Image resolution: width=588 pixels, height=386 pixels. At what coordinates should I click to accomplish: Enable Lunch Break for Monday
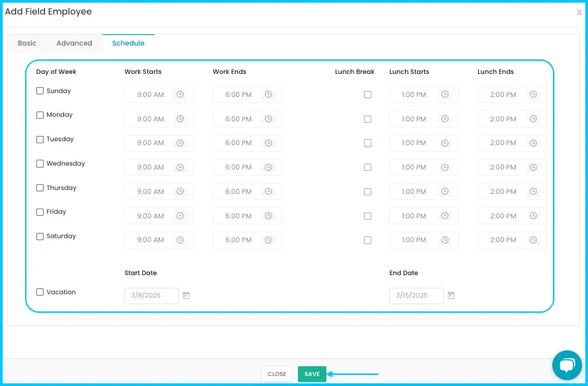click(367, 119)
